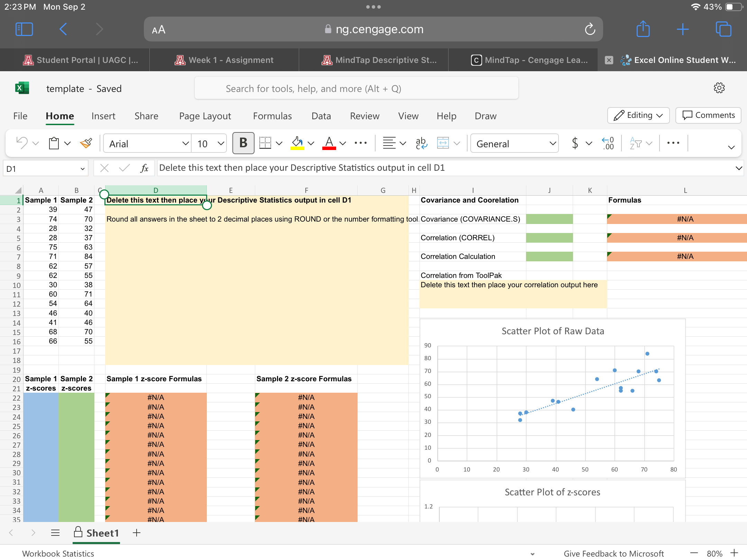The width and height of the screenshot is (747, 560).
Task: Open Excel settings gear icon
Action: pyautogui.click(x=719, y=88)
